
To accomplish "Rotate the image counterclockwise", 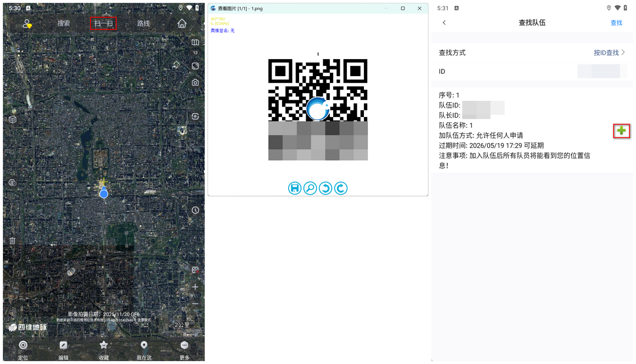I will (x=326, y=188).
